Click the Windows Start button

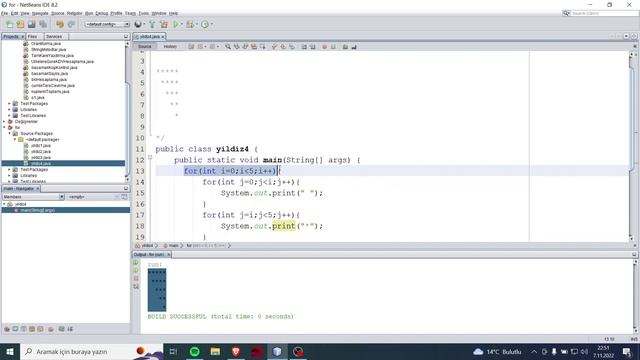[10, 351]
